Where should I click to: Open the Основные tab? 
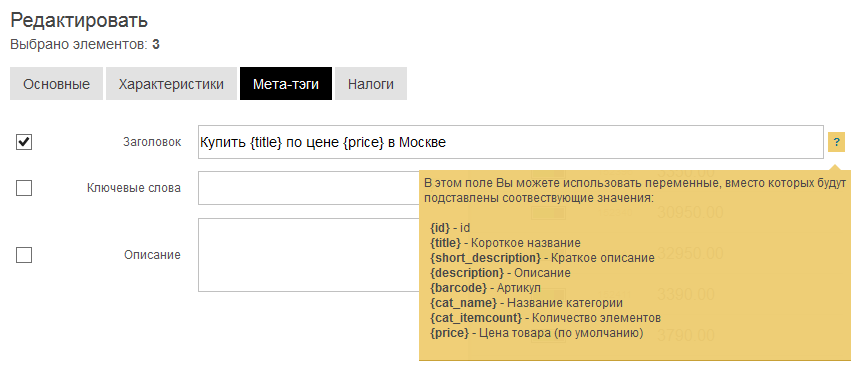pos(56,84)
